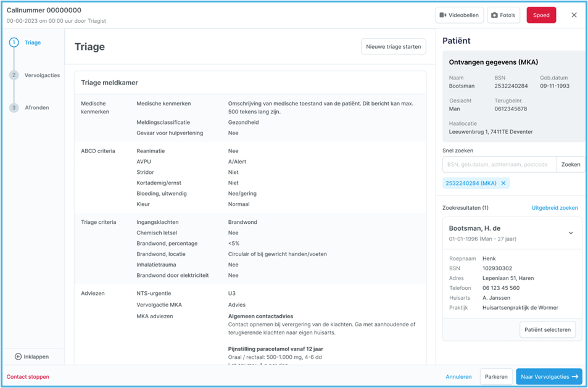Viewport: 588px width, 388px height.
Task: Collapse the sidebar with Inklappen
Action: [x=32, y=357]
